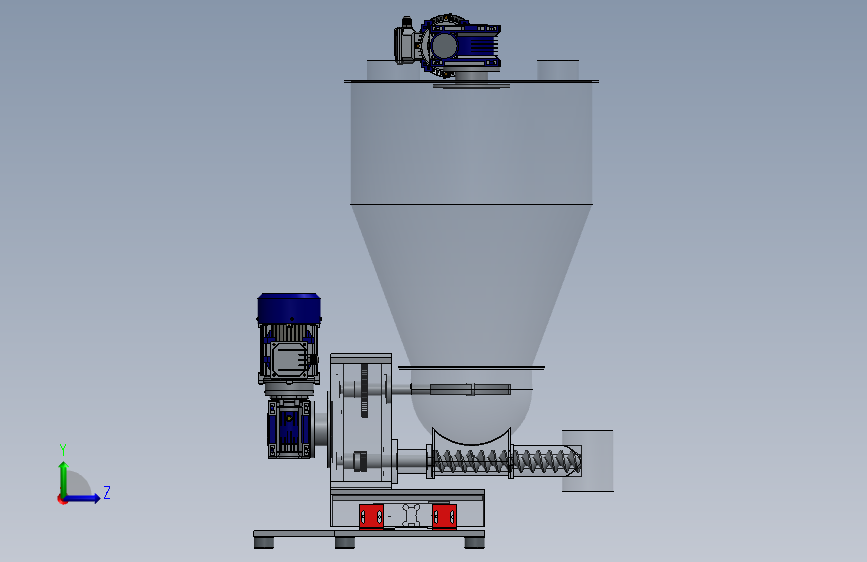
Task: Select the bone-shaped bracket between red blocks
Action: click(410, 515)
